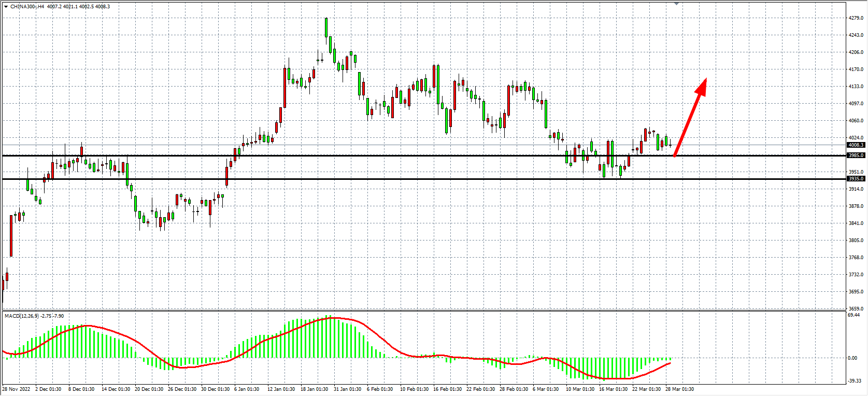Click the gray chart shift marker triangle
The width and height of the screenshot is (868, 396).
[x=676, y=4]
